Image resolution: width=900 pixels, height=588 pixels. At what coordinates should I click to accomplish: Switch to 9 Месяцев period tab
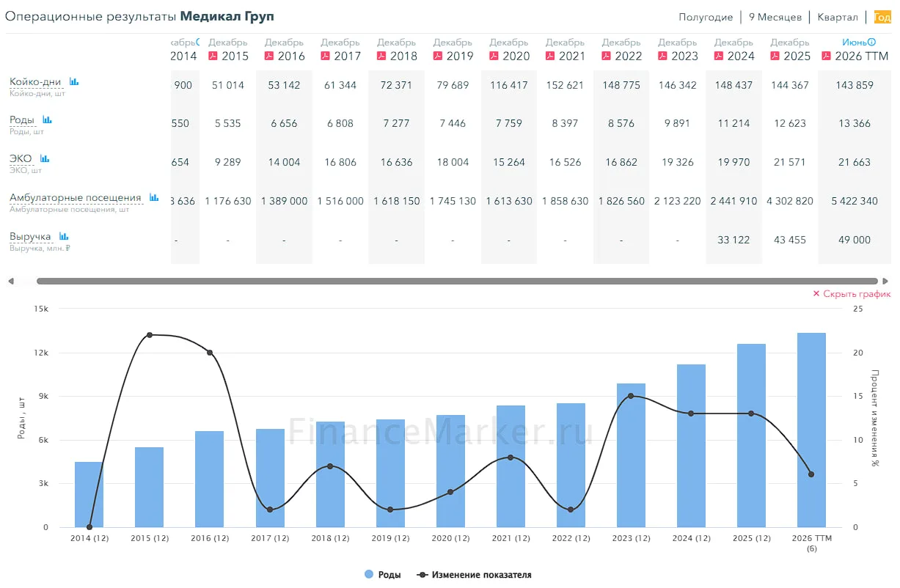(775, 17)
